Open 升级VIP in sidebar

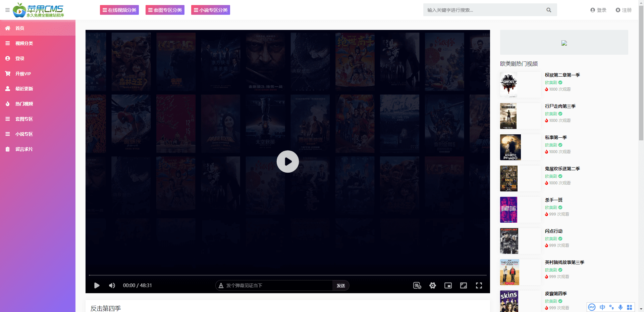point(38,74)
